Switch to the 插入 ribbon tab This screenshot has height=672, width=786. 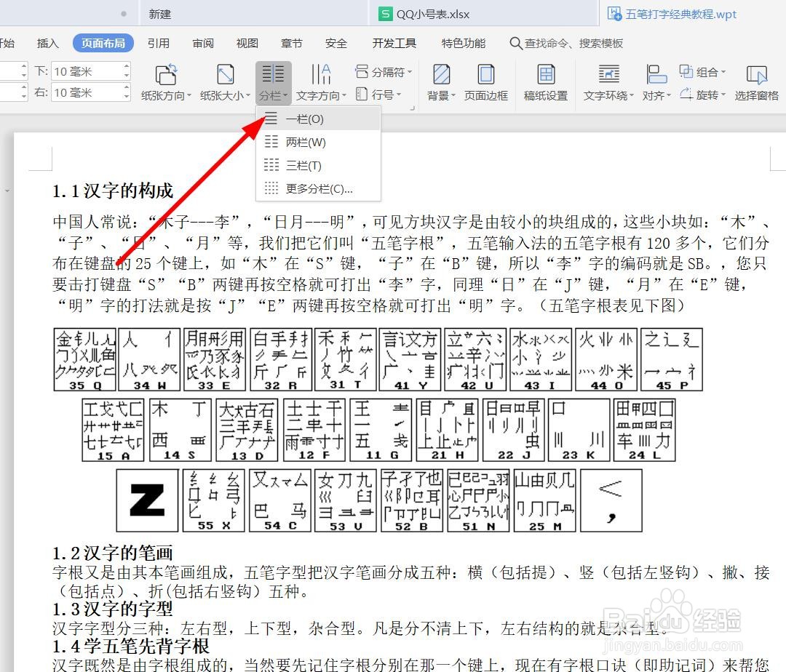coord(47,43)
